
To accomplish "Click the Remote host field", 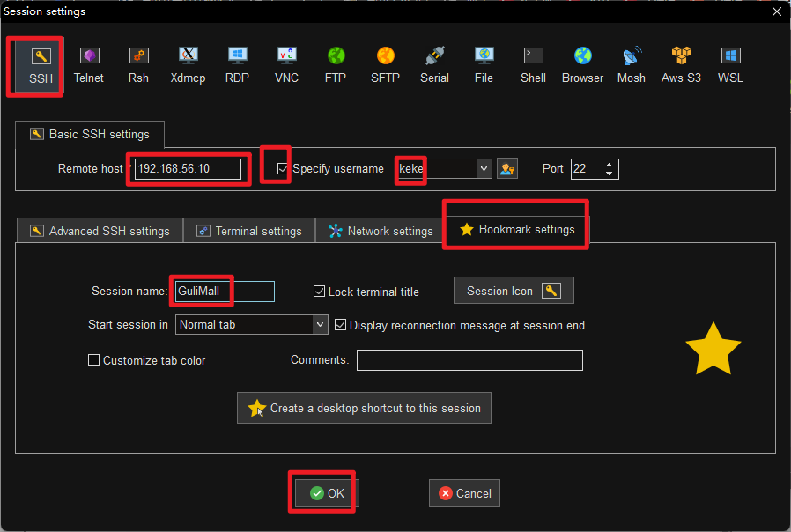I will (x=188, y=169).
